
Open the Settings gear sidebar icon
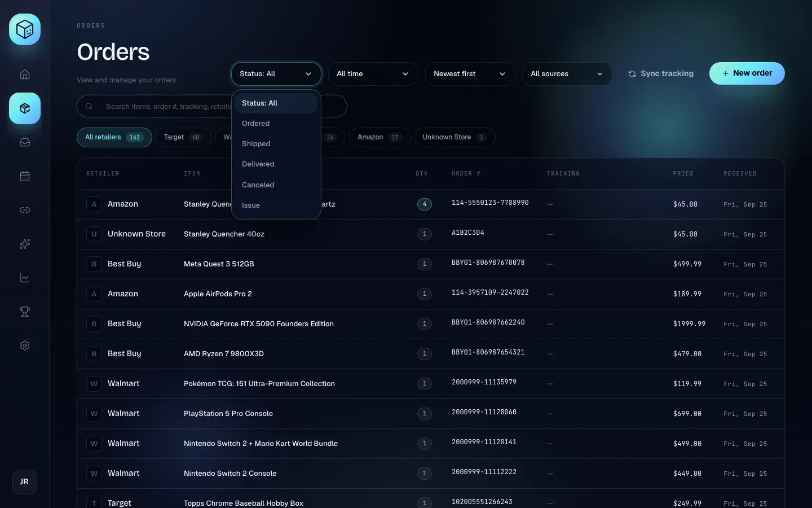pos(25,345)
